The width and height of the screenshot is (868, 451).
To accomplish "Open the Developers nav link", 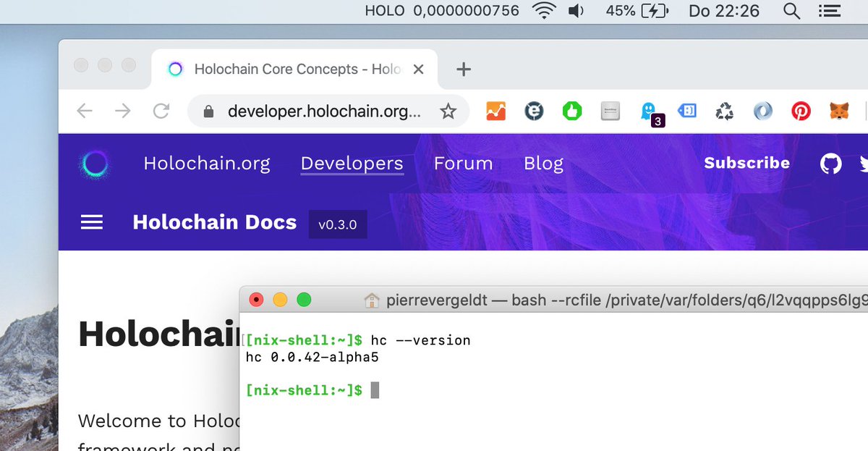I will (x=352, y=164).
